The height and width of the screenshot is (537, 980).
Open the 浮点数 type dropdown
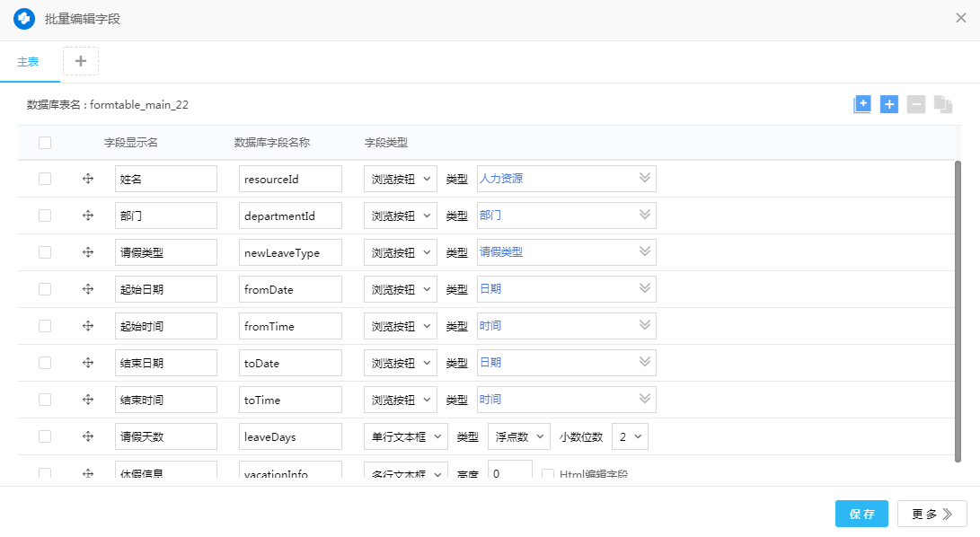(518, 436)
